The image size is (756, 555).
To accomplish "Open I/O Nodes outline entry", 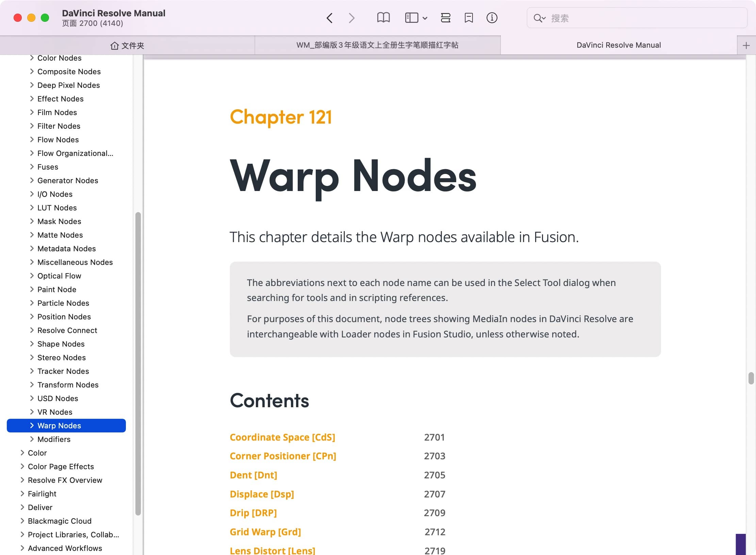I will pos(55,194).
